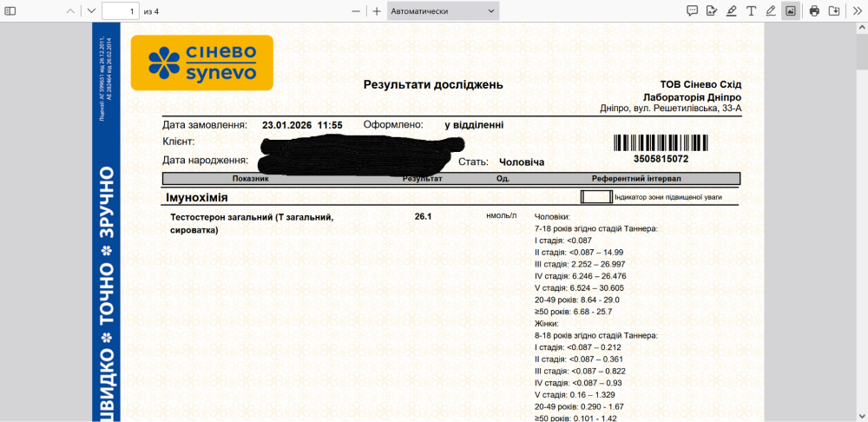Select the freehand draw tool
Screen dimensions: 868x422
point(771,11)
